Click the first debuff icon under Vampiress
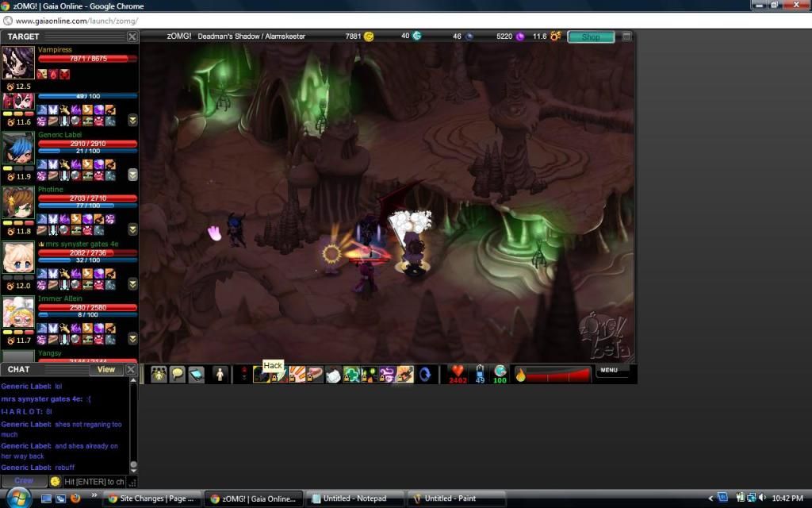The height and width of the screenshot is (508, 812). pos(42,74)
